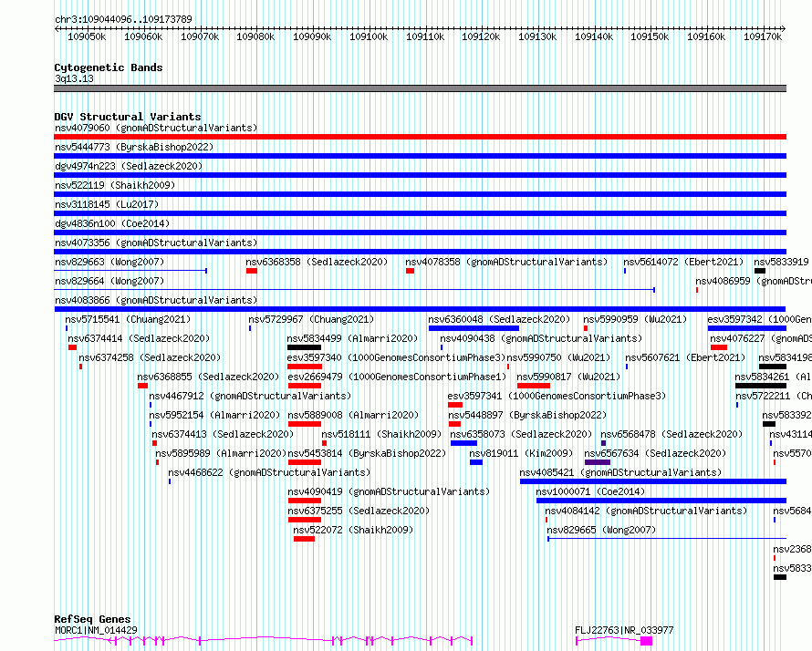
Task: Click the purple bar under nsv6567634
Action: tap(598, 462)
